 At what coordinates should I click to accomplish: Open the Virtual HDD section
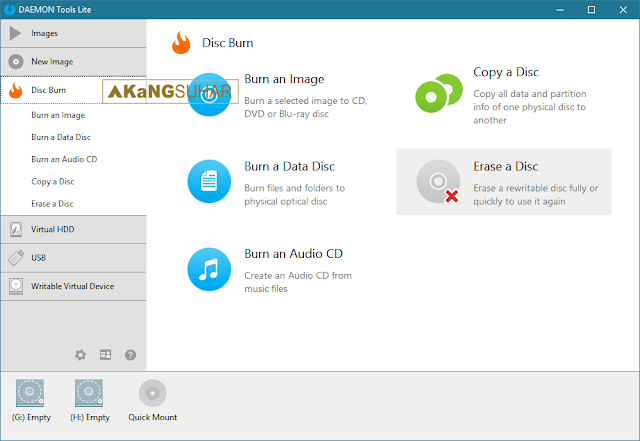(73, 229)
